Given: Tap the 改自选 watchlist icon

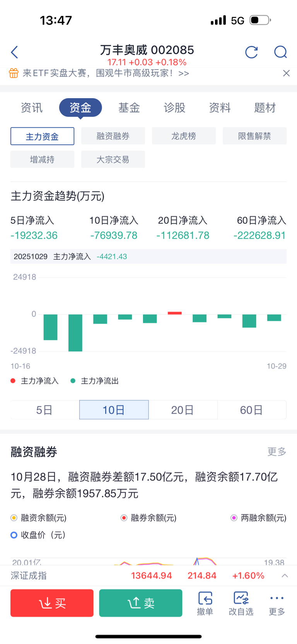Looking at the screenshot, I should pos(241,603).
